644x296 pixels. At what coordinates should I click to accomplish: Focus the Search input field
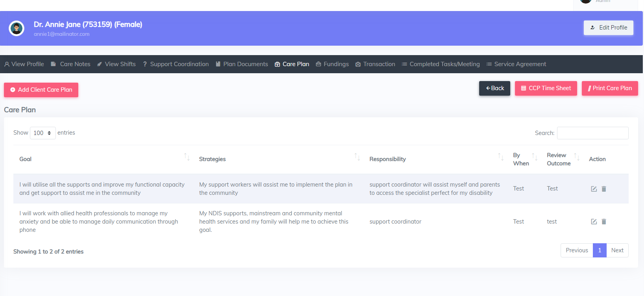click(592, 133)
